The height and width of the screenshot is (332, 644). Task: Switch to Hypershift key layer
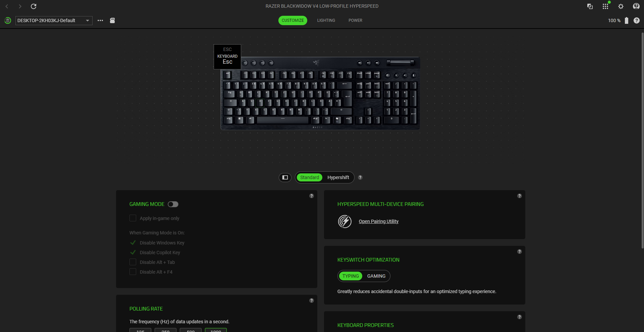point(338,177)
